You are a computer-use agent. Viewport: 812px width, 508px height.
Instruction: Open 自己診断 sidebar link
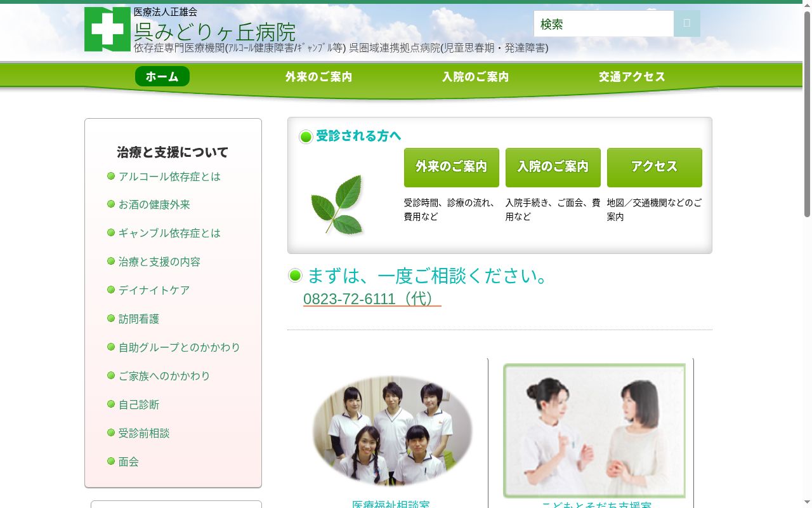coord(139,404)
